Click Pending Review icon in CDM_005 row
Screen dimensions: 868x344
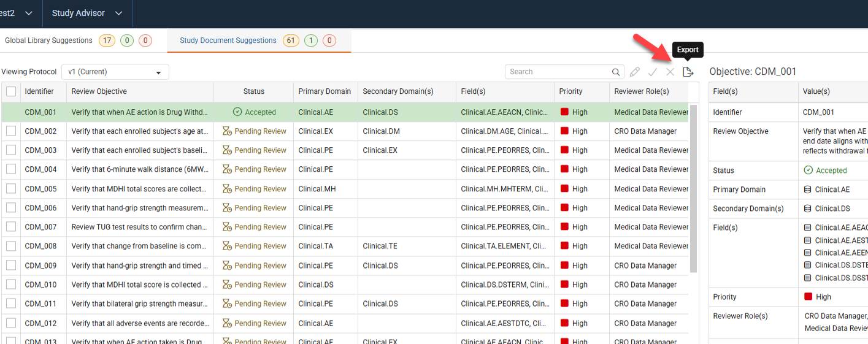(x=227, y=189)
